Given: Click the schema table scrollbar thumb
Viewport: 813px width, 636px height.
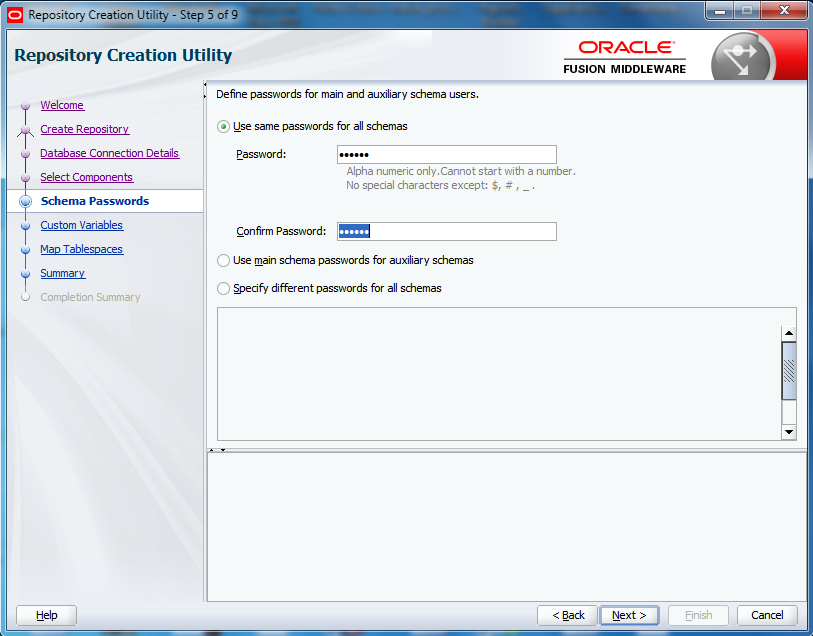Looking at the screenshot, I should [789, 371].
